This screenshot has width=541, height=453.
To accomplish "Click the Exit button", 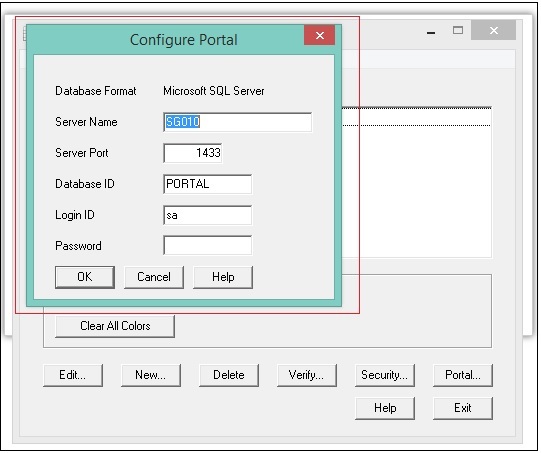I will pos(463,408).
